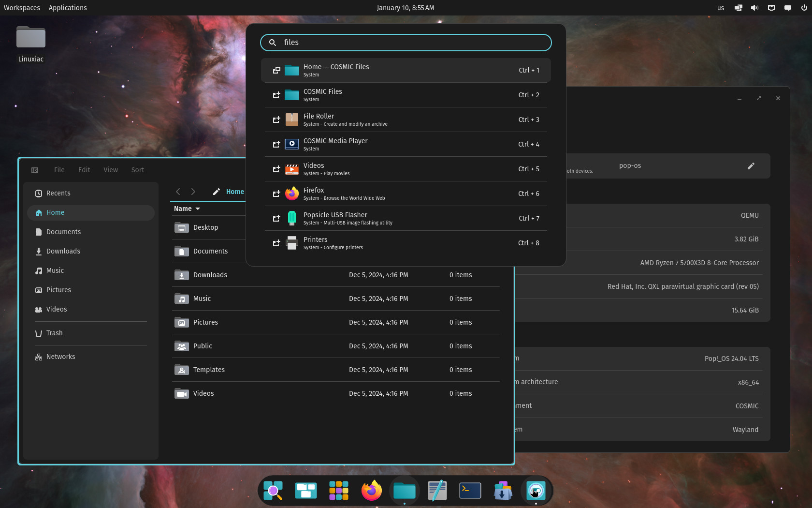This screenshot has height=508, width=812.
Task: Click the Printers icon in launcher results
Action: point(292,243)
